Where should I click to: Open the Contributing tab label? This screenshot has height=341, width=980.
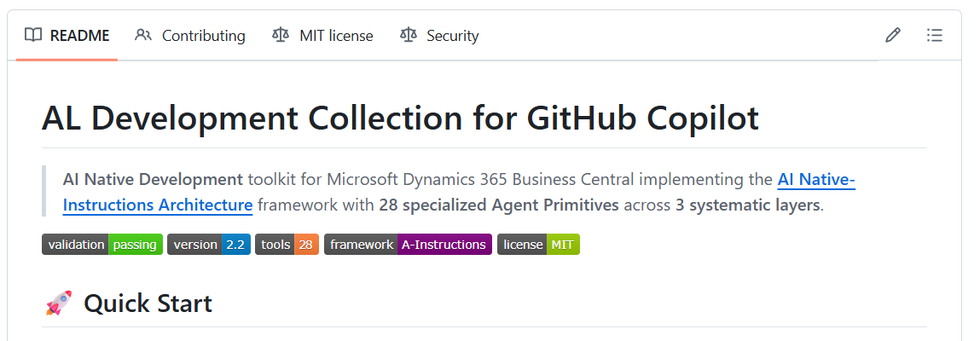click(x=203, y=36)
